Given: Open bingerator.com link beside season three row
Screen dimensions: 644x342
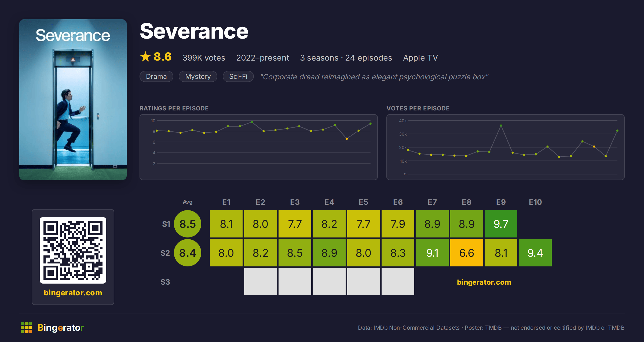Looking at the screenshot, I should click(484, 282).
